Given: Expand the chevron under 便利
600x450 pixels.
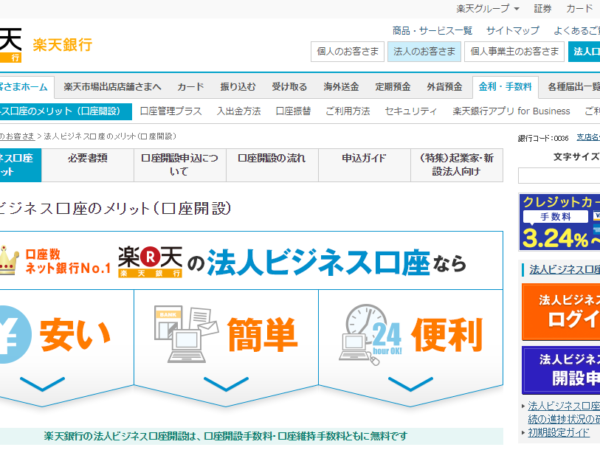Looking at the screenshot, I should pyautogui.click(x=411, y=384).
